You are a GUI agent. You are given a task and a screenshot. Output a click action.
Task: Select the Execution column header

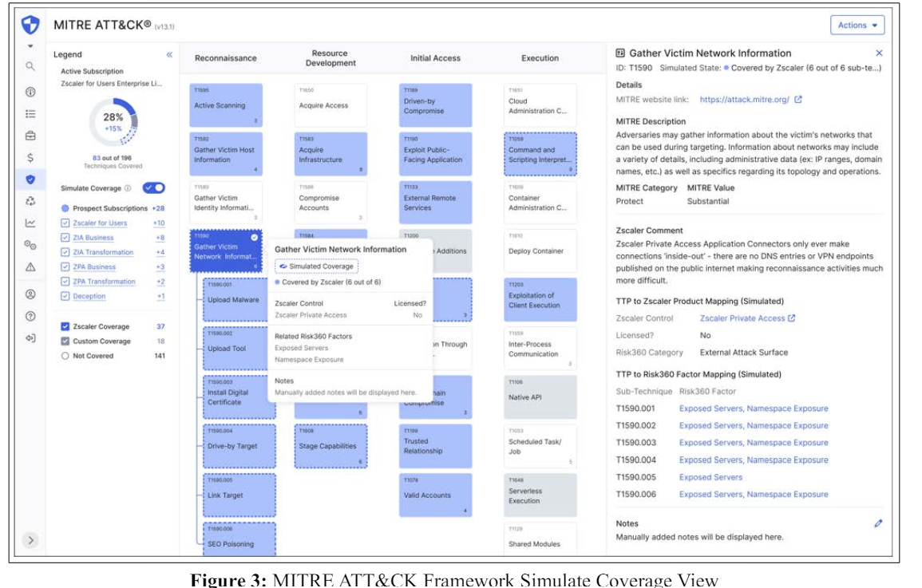pyautogui.click(x=540, y=58)
